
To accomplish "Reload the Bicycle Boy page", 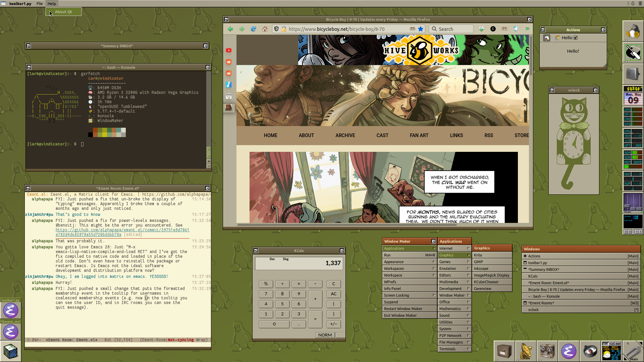I will coord(253,29).
